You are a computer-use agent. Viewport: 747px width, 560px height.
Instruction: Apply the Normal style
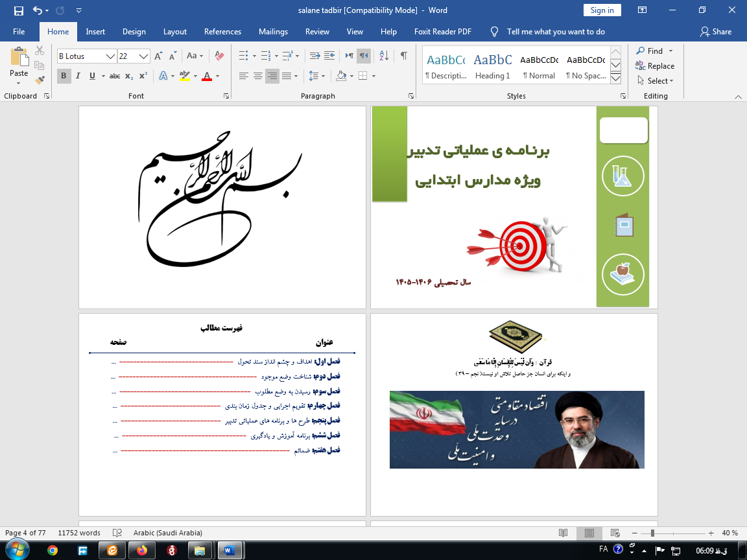pyautogui.click(x=539, y=65)
